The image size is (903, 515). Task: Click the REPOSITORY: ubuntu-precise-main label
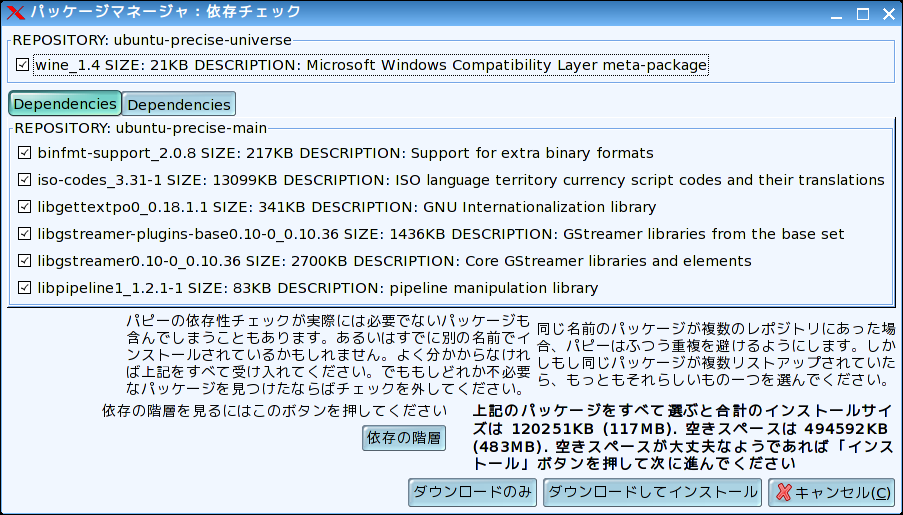141,128
